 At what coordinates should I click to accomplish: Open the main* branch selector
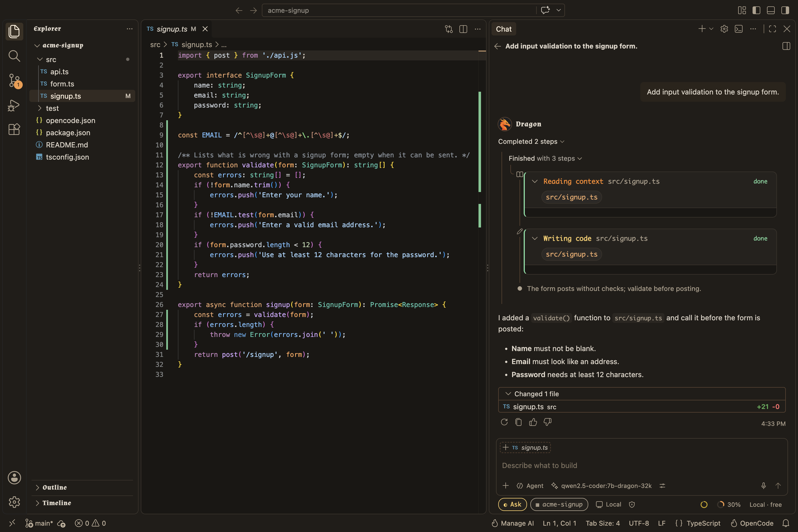39,523
